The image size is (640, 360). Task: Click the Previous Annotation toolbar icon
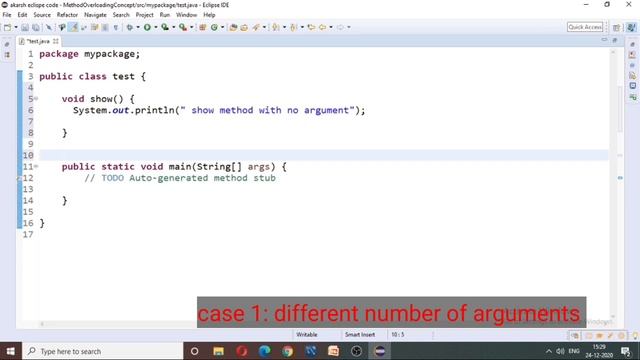(293, 27)
